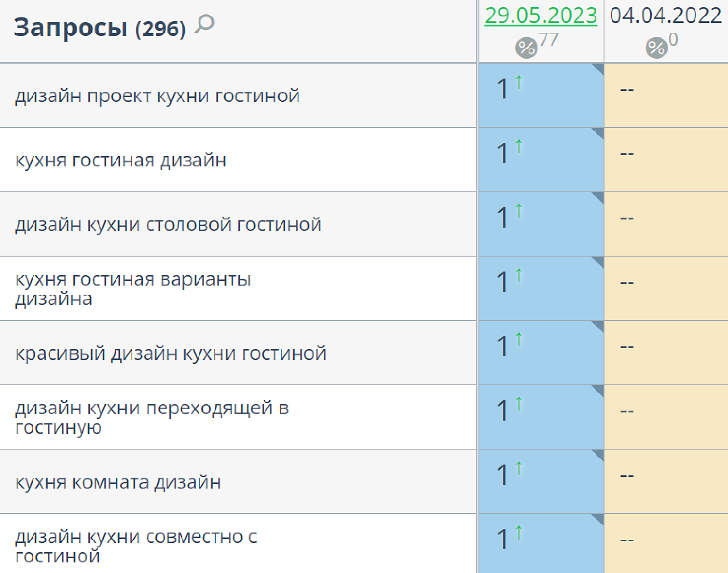Click '--' cell for 'кухня гостиная дизайн'

[666, 160]
